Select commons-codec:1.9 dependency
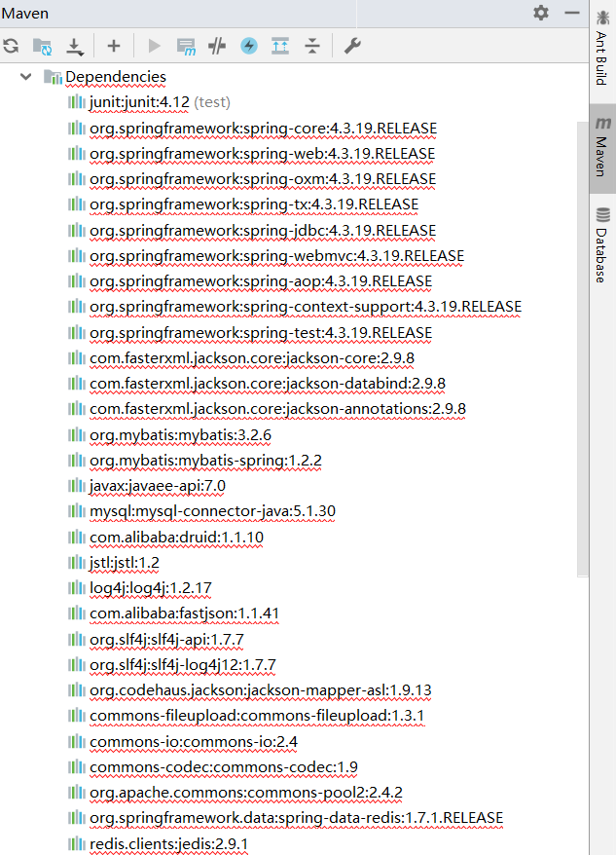 [212, 767]
